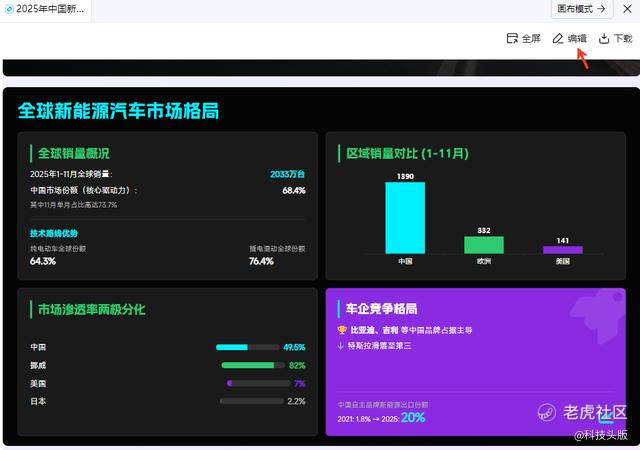Screen dimensions: 640x450
Task: Click the 68.4% market share value
Action: click(294, 190)
